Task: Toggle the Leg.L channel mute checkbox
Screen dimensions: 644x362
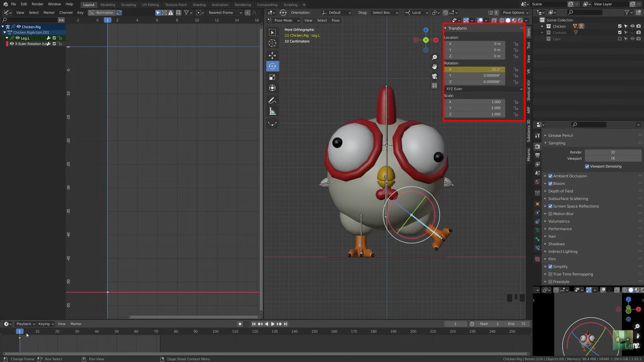Action: pyautogui.click(x=54, y=38)
